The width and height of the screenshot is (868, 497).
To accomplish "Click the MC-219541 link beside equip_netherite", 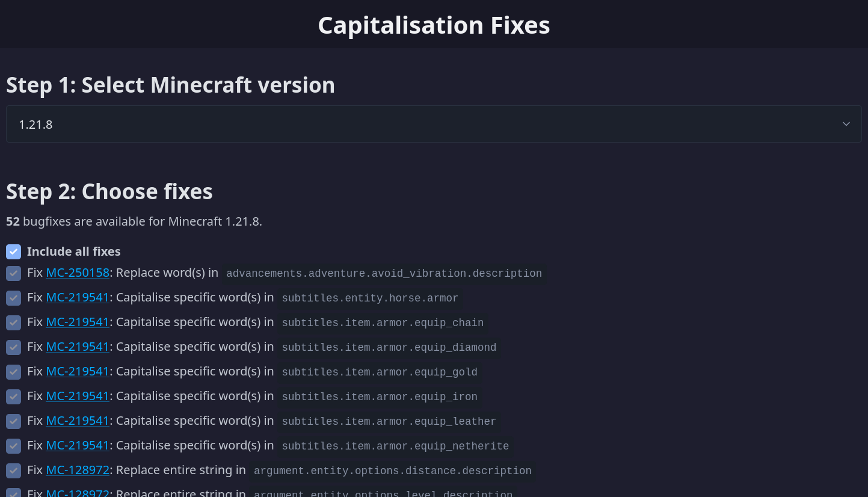I will 77,445.
